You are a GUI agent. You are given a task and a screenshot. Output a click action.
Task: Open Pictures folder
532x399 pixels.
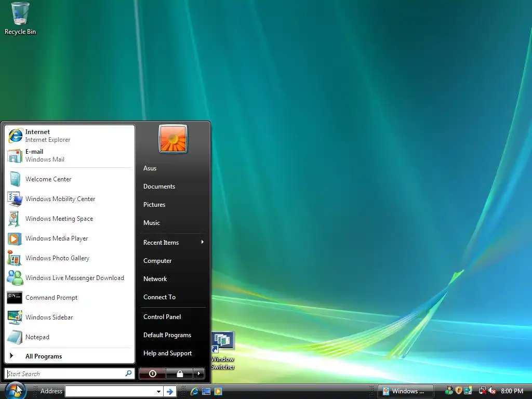pos(173,205)
